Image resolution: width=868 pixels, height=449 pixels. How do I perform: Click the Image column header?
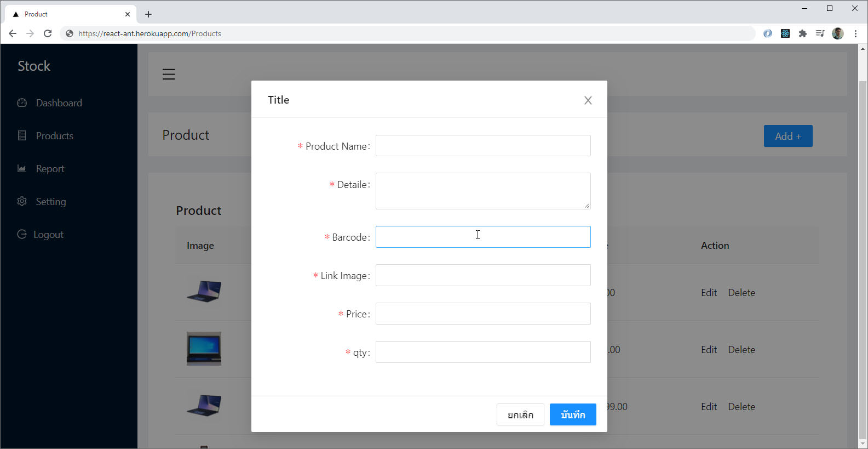pyautogui.click(x=200, y=246)
